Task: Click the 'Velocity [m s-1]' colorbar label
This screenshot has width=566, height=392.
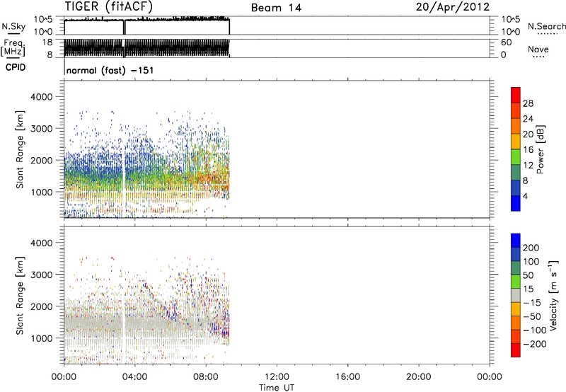Action: tap(553, 295)
